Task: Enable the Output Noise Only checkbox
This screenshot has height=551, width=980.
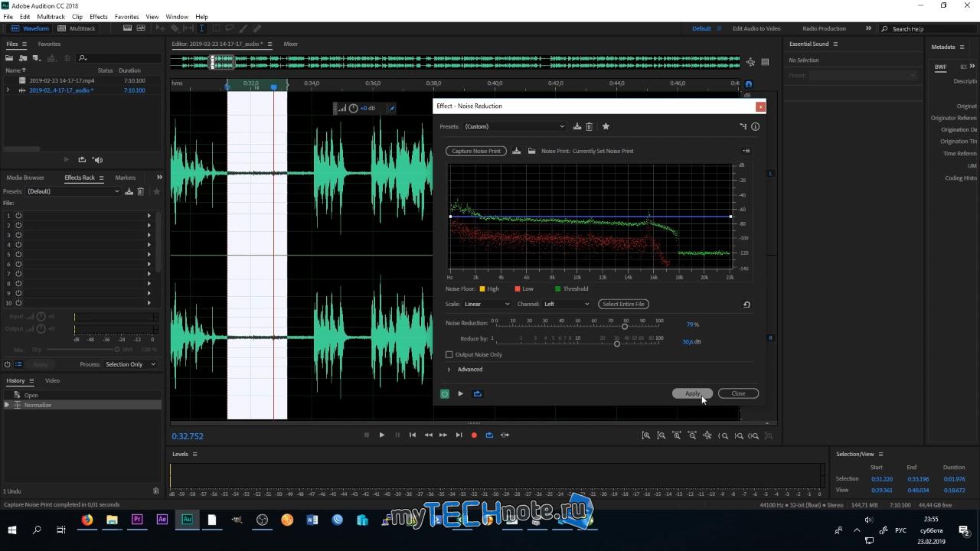Action: coord(449,354)
